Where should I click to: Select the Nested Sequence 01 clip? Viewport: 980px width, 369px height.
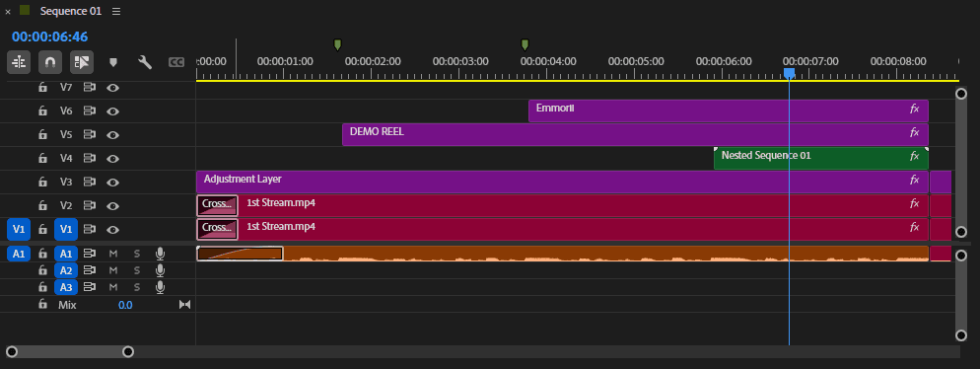(820, 158)
